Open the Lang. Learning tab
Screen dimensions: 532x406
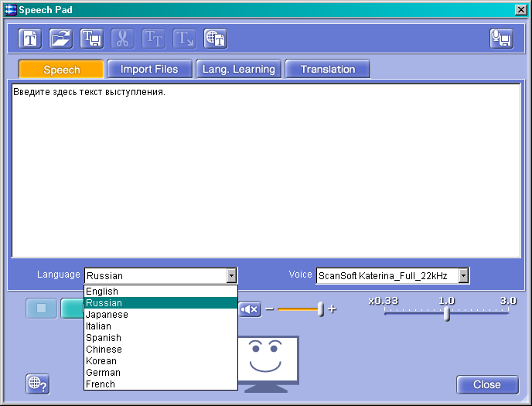pos(238,70)
